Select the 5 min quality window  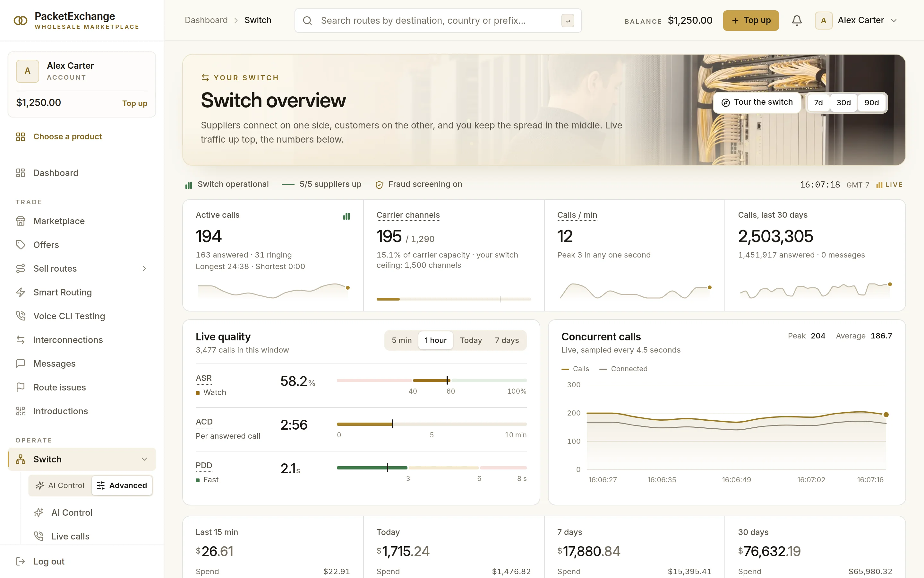coord(401,340)
